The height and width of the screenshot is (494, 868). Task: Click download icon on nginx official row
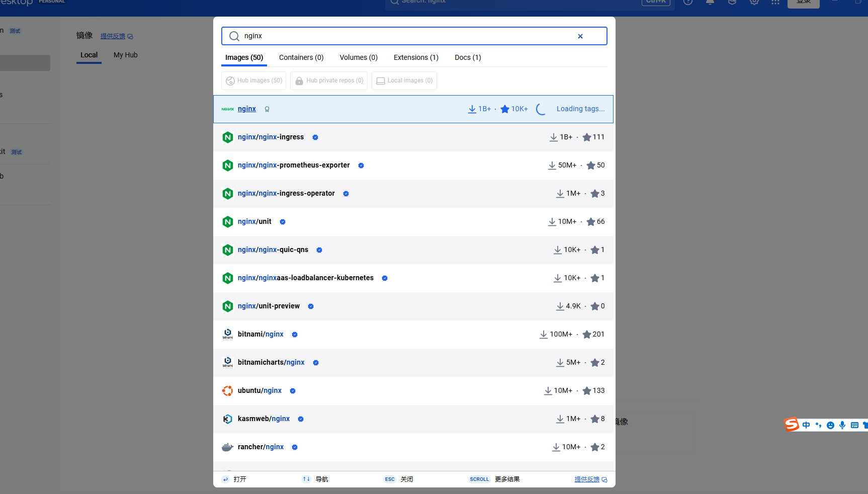472,109
